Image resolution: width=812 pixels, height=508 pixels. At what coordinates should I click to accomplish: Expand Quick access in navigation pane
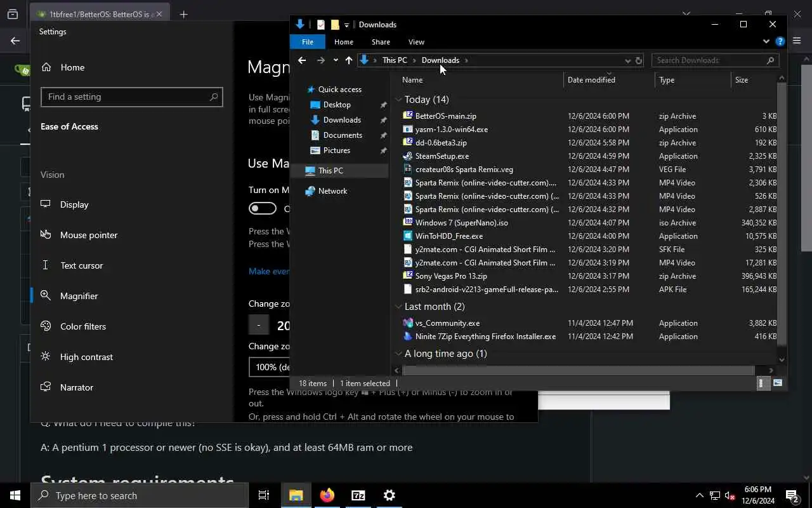point(340,90)
